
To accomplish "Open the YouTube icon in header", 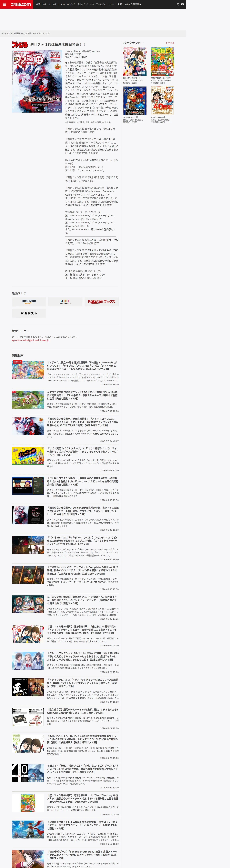I will pyautogui.click(x=182, y=4).
